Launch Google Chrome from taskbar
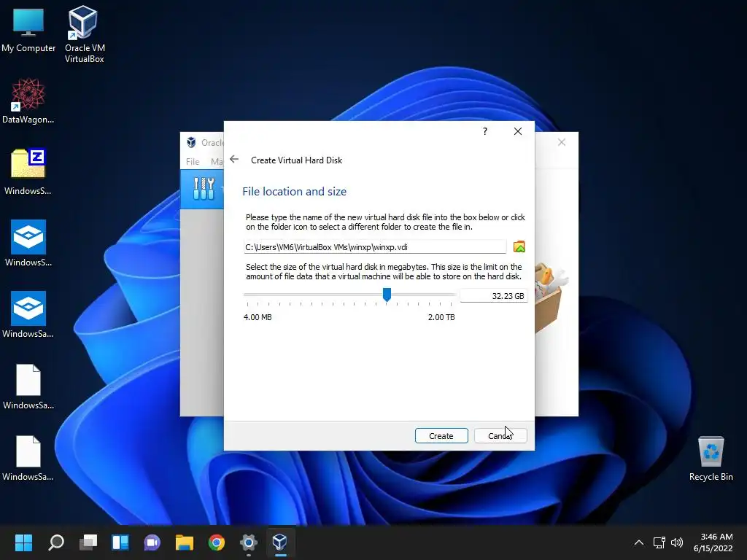747x560 pixels. coord(216,542)
